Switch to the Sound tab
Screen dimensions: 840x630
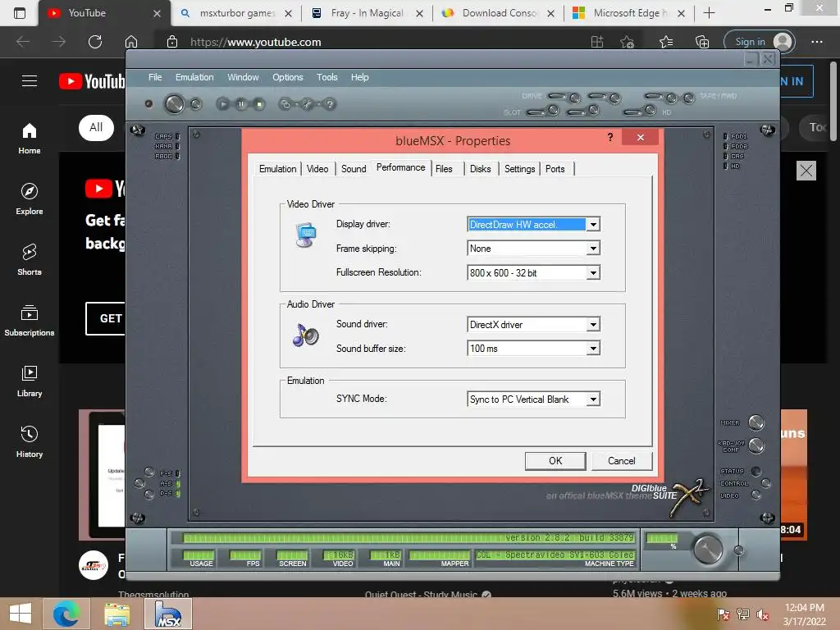pos(354,169)
